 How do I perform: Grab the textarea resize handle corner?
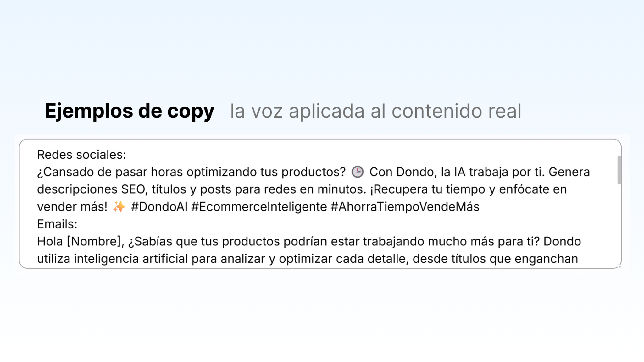tap(619, 267)
